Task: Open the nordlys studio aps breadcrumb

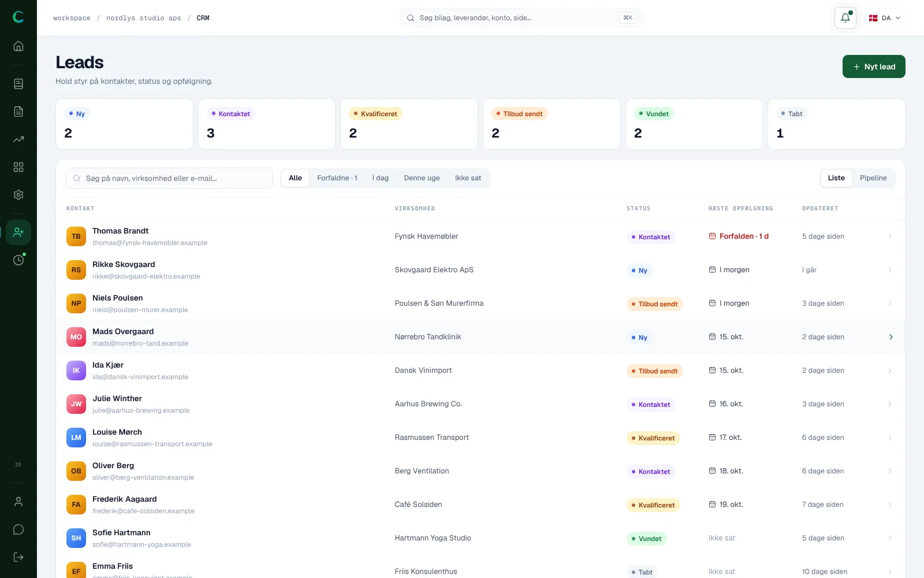Action: [143, 18]
